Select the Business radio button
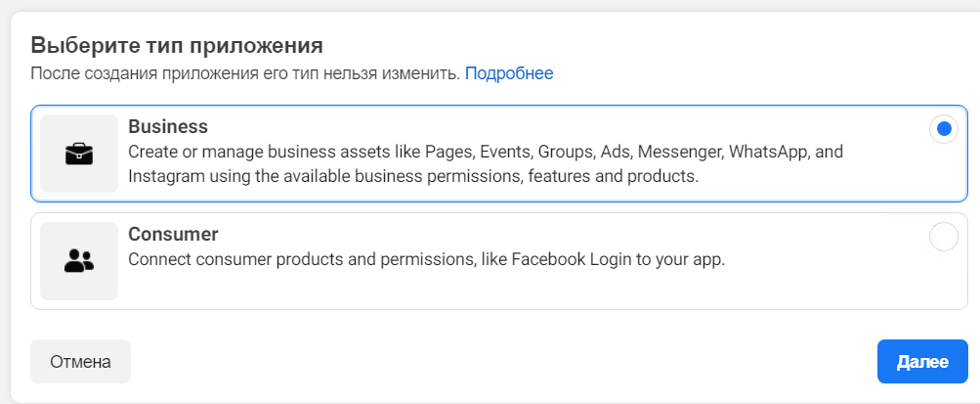This screenshot has height=404, width=980. point(943,129)
